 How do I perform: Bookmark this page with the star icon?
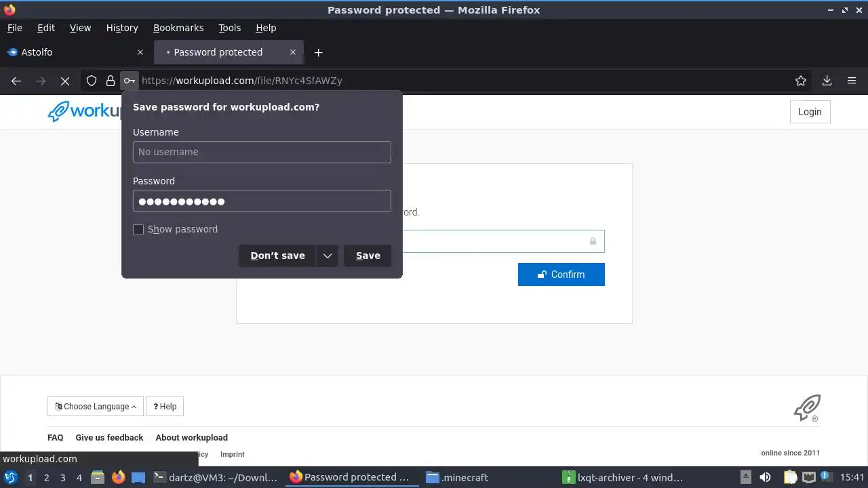[x=801, y=81]
